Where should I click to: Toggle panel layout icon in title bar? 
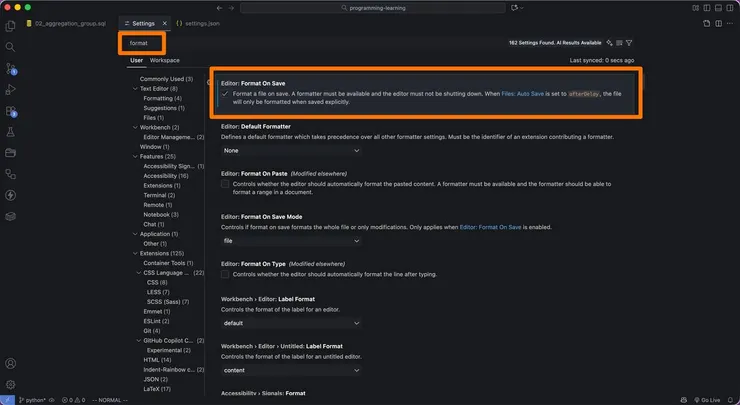[x=718, y=8]
